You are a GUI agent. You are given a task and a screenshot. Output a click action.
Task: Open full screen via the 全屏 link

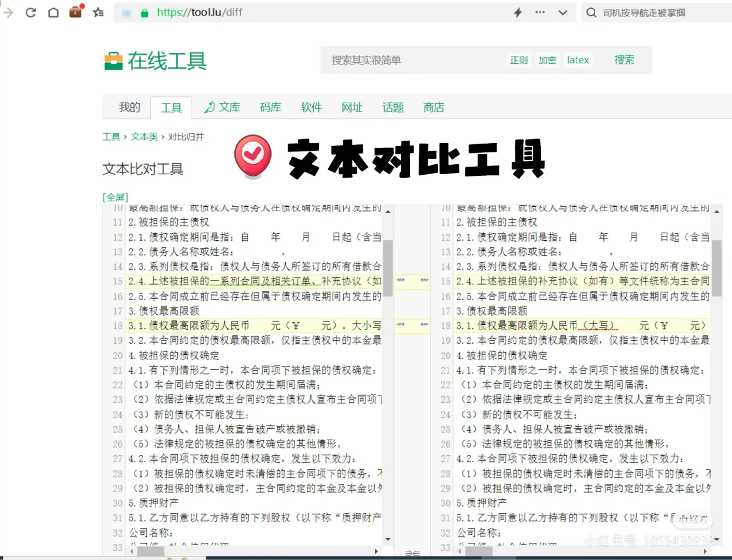(x=115, y=197)
